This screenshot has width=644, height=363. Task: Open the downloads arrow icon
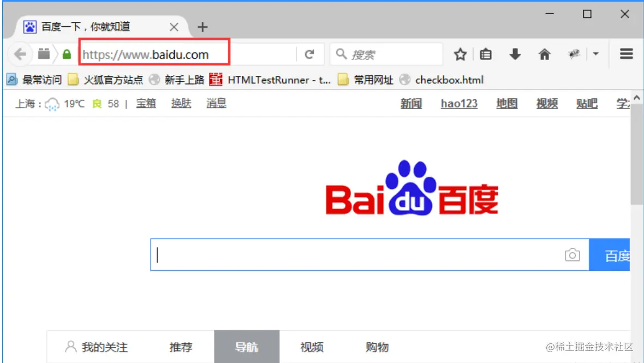515,54
